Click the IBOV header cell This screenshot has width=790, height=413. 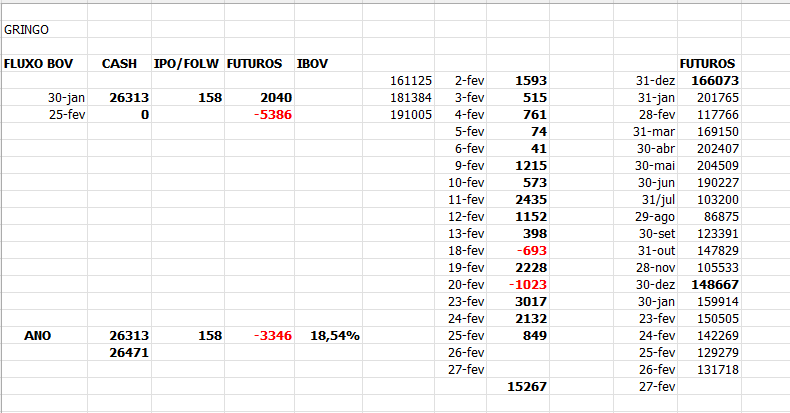(328, 63)
